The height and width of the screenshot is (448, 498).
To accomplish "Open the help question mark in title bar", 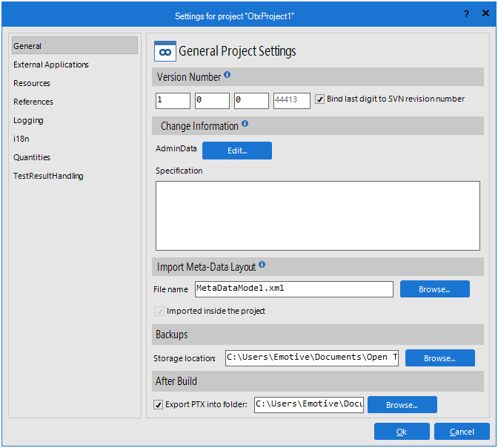I will 466,14.
